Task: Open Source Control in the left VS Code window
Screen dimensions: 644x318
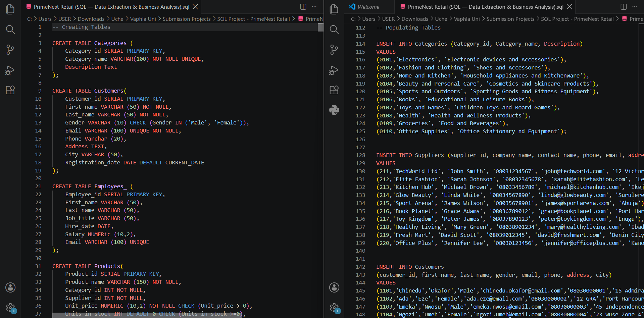Action: pyautogui.click(x=10, y=50)
